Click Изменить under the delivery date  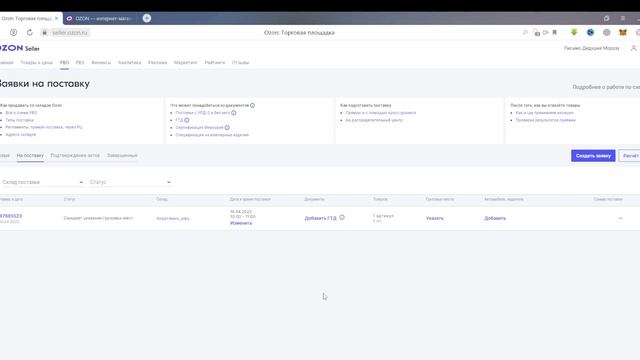[241, 223]
